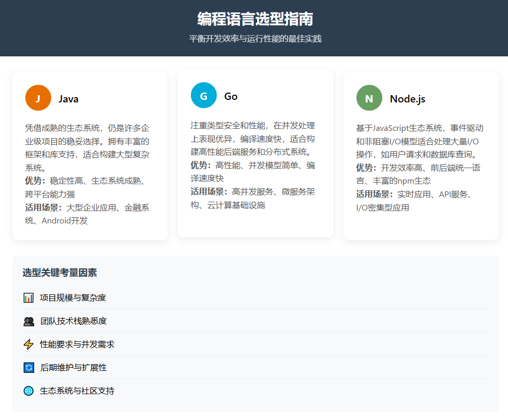
Task: Click the text 构、云计算基础设施 in the Go card
Action: coord(228,205)
